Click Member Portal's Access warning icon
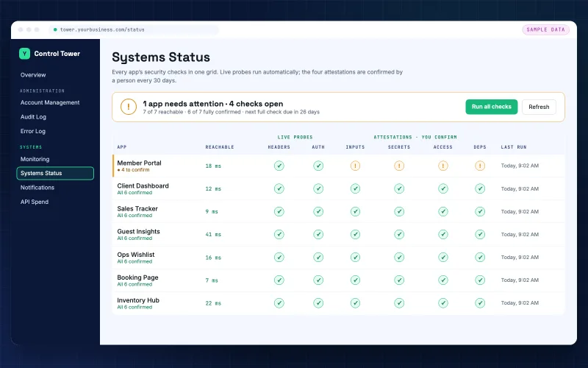This screenshot has height=368, width=588. pos(443,166)
